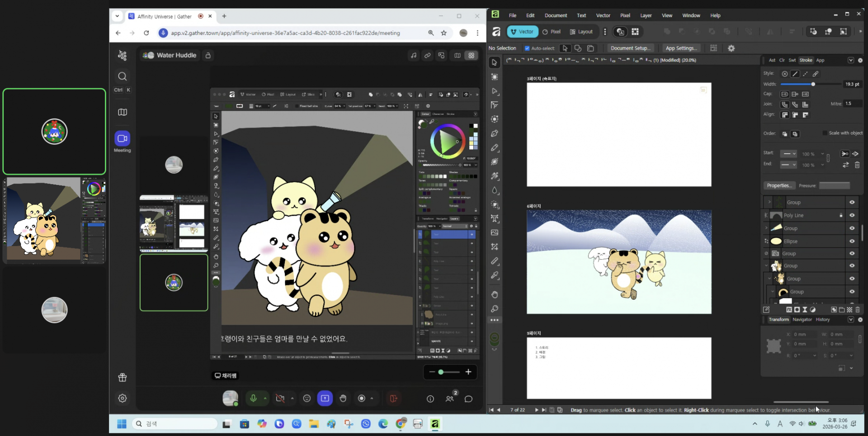Activate the Zoom tool in Affinity's toolbar
The image size is (868, 436).
[495, 308]
